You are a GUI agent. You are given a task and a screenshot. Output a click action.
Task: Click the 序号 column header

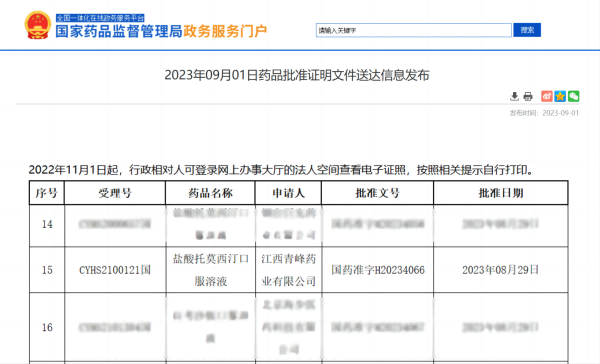47,193
